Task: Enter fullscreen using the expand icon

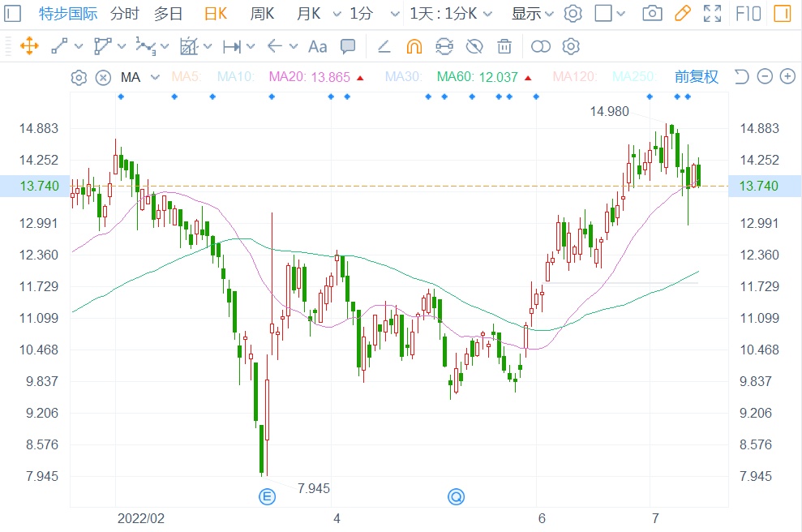Action: point(712,14)
